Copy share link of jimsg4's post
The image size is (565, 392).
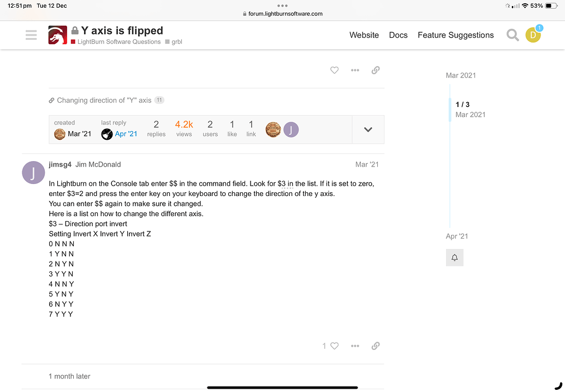point(376,346)
